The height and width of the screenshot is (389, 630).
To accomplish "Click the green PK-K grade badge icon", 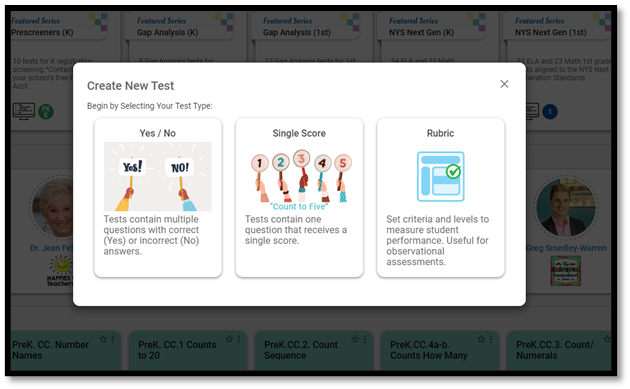I will 46,111.
